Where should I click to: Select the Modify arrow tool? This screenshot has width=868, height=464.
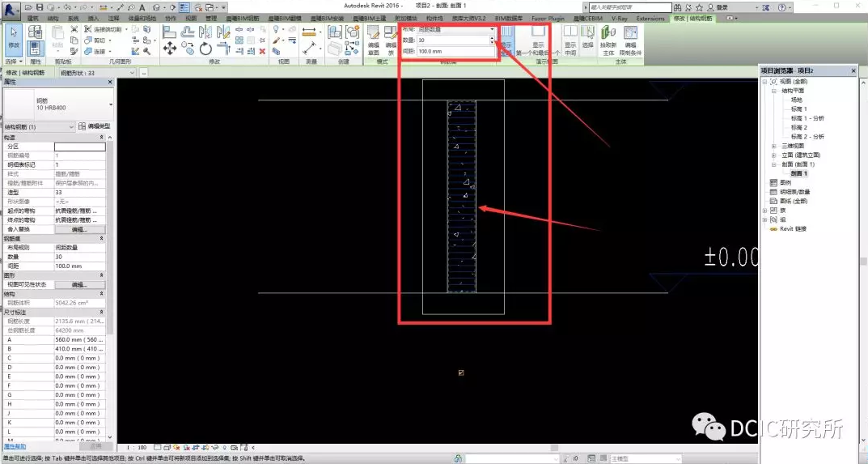[x=13, y=39]
